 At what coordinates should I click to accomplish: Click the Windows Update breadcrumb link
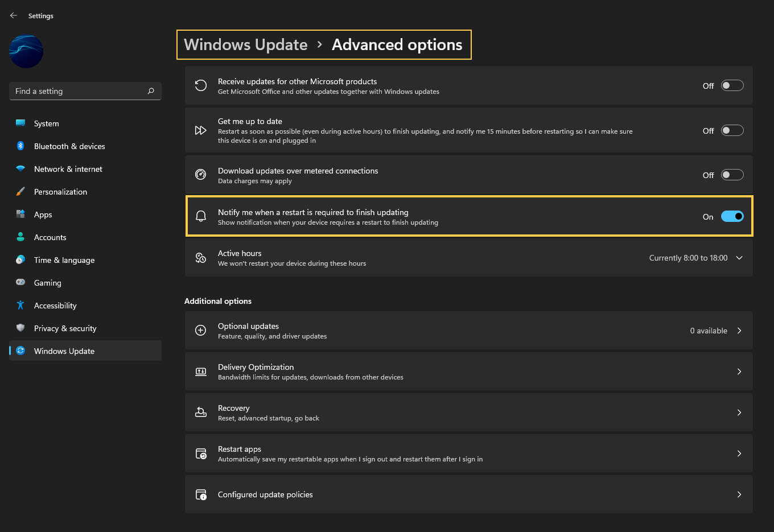coord(245,44)
